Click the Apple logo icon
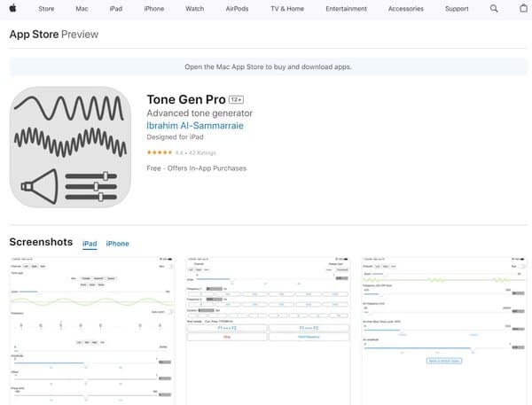Viewport: 532px width, 405px height. [x=13, y=8]
